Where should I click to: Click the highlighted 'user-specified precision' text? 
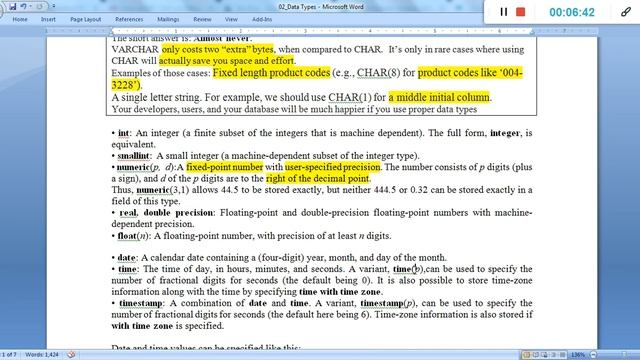(x=333, y=167)
